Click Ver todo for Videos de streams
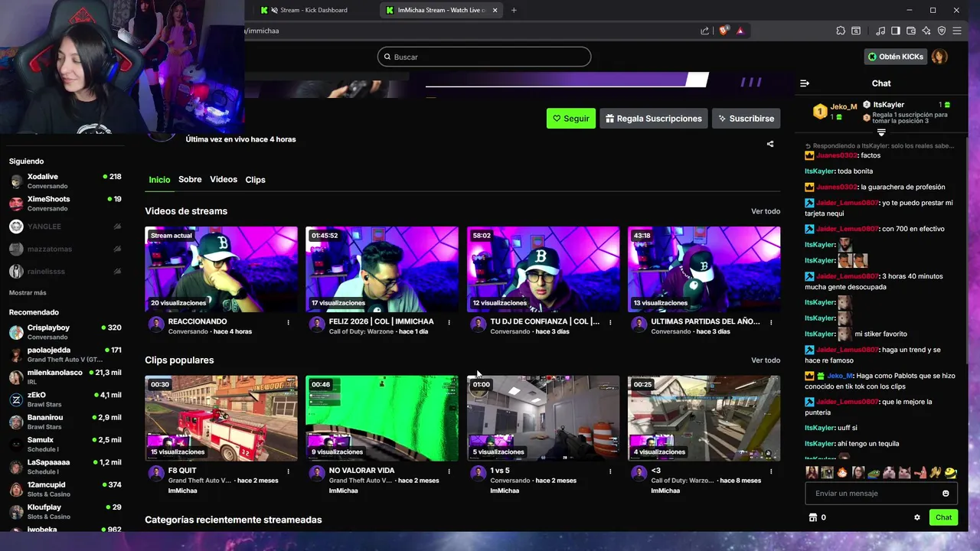Image resolution: width=980 pixels, height=551 pixels. click(x=766, y=211)
